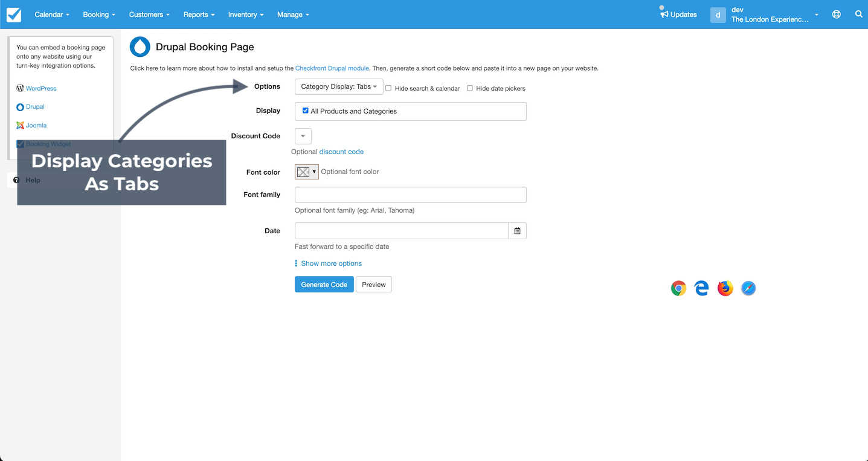
Task: Open the Customers menu
Action: (149, 15)
